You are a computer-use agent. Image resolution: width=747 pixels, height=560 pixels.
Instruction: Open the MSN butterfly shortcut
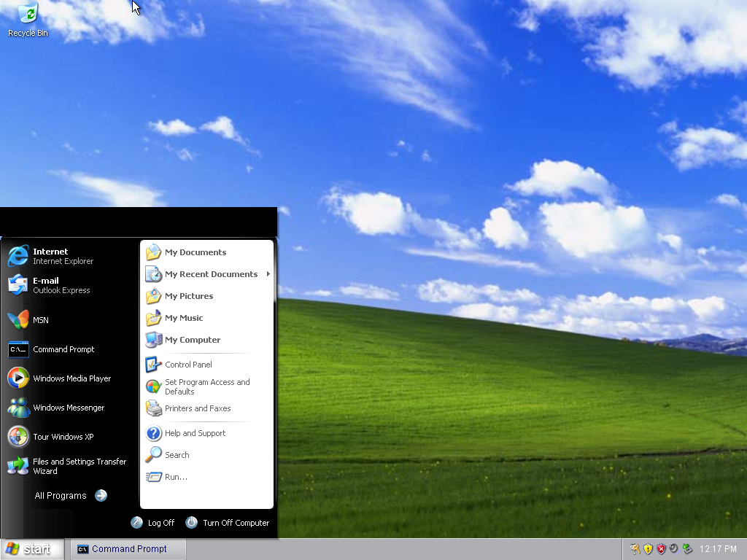(x=69, y=320)
